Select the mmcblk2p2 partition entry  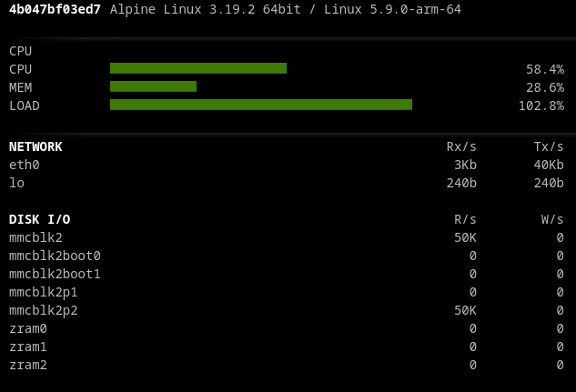(43, 310)
